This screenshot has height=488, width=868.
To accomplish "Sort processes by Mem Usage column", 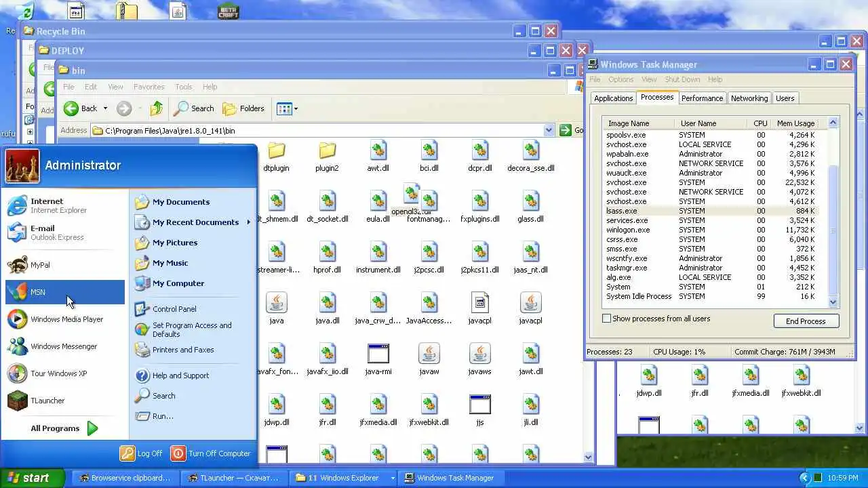I will click(x=796, y=123).
